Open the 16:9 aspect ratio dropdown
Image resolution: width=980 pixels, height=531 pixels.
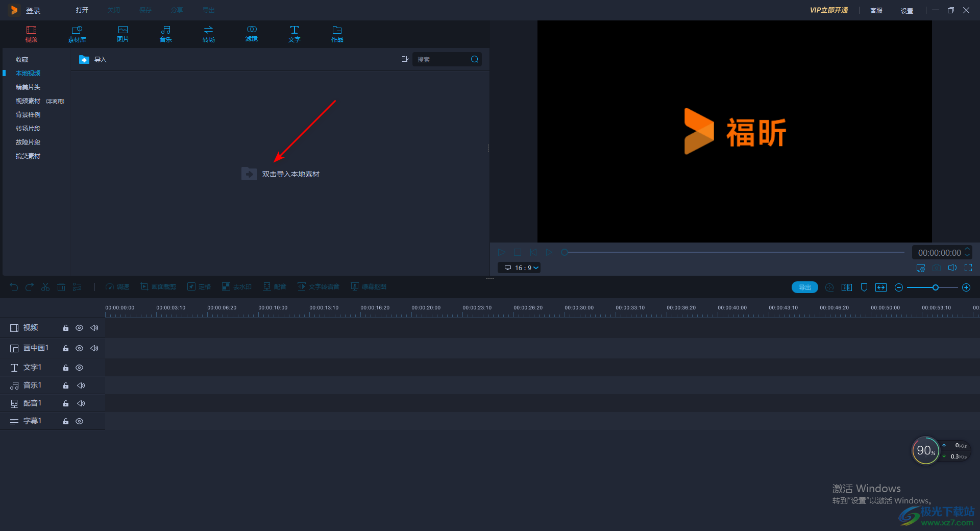519,268
